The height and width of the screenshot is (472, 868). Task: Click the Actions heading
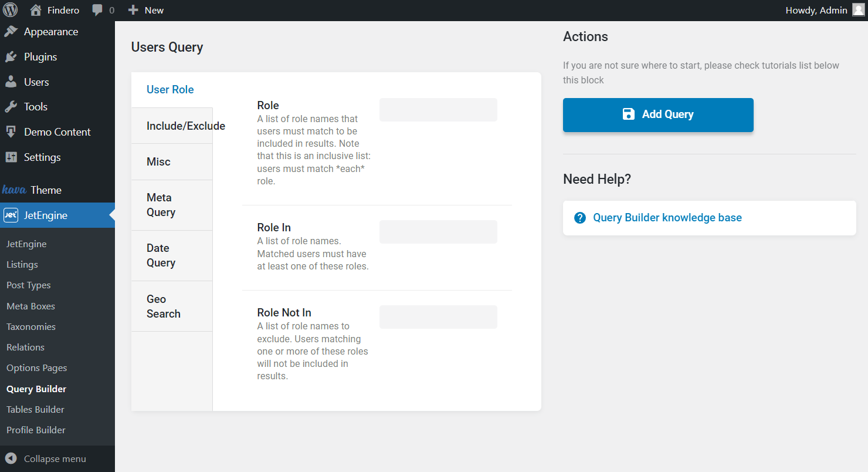(585, 36)
